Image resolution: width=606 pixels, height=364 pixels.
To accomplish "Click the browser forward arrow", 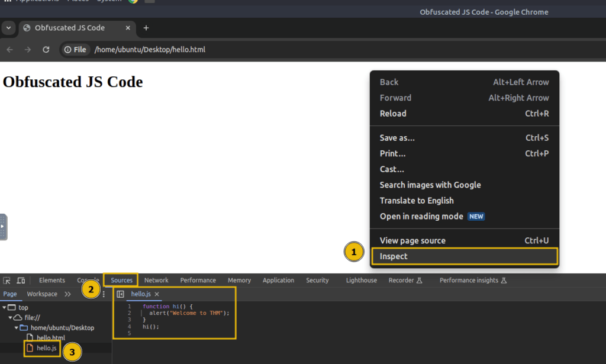I will click(27, 50).
